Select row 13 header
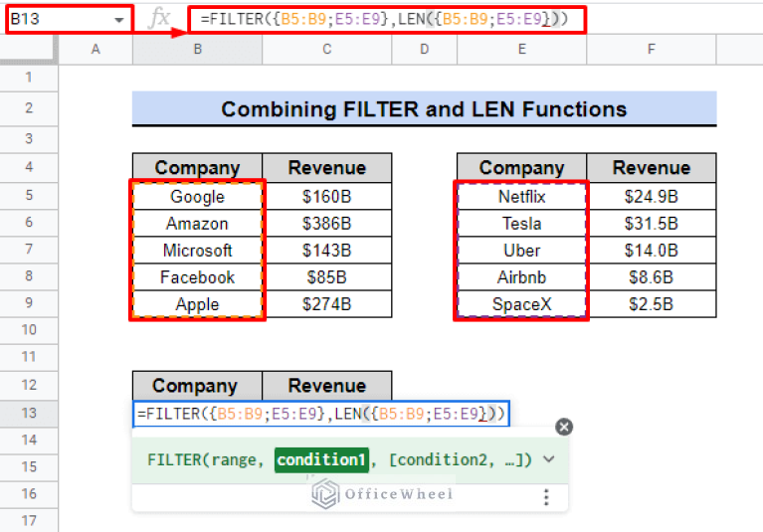The width and height of the screenshot is (763, 532). [x=29, y=414]
